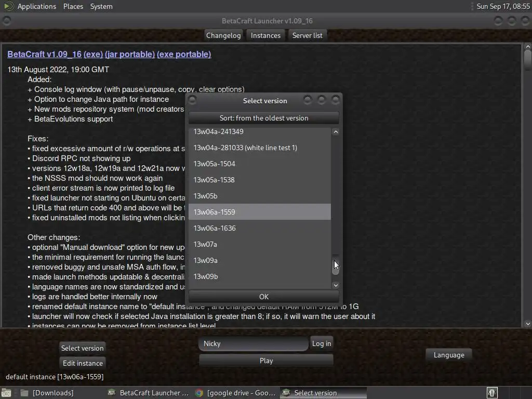This screenshot has width=532, height=399.
Task: Select version 13w05b
Action: pos(260,196)
